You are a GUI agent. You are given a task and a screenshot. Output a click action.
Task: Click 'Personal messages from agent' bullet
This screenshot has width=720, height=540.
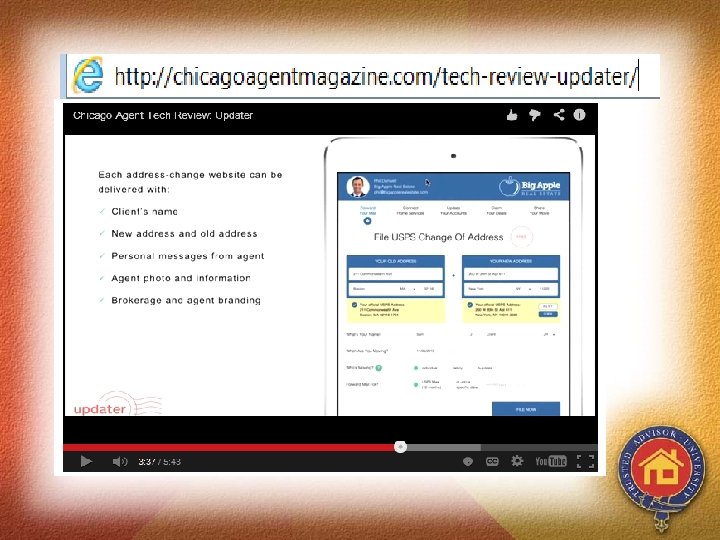click(x=188, y=256)
